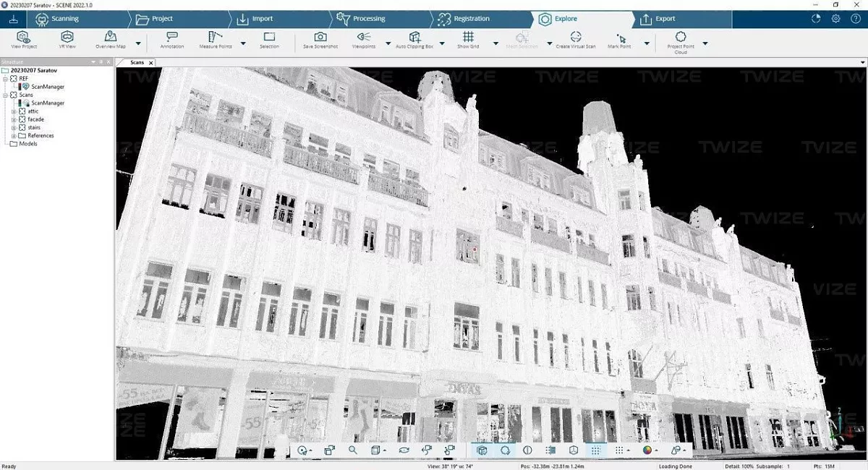Open the Measure Points dropdown arrow
Screen dimensions: 868x470
click(243, 43)
